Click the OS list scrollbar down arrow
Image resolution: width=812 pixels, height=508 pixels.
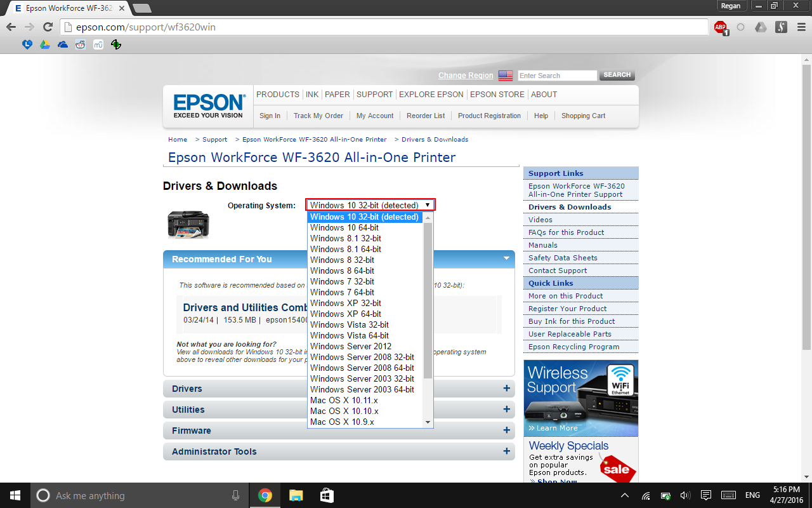tap(428, 422)
